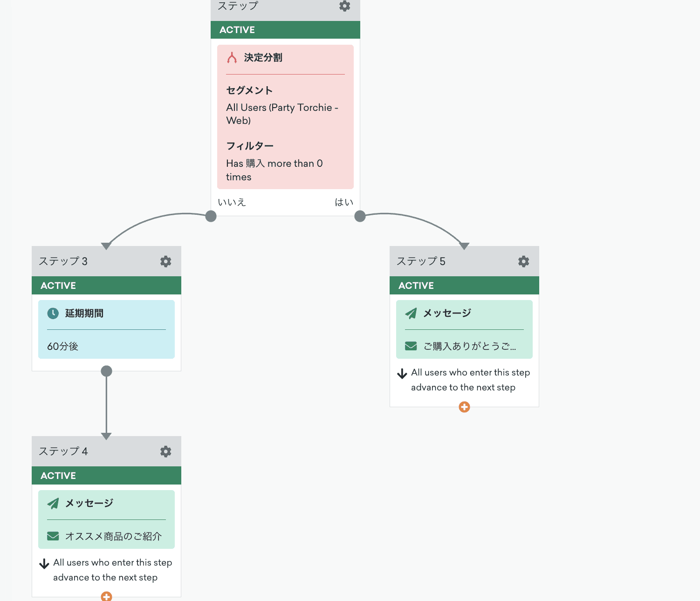Click the ACTIVE status bar on Step 5
The width and height of the screenshot is (700, 601).
(x=464, y=286)
